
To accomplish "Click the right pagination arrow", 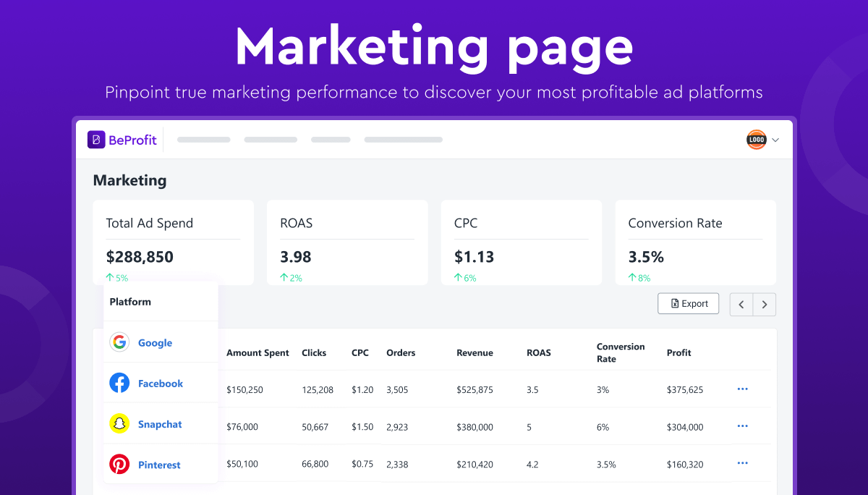I will [765, 304].
